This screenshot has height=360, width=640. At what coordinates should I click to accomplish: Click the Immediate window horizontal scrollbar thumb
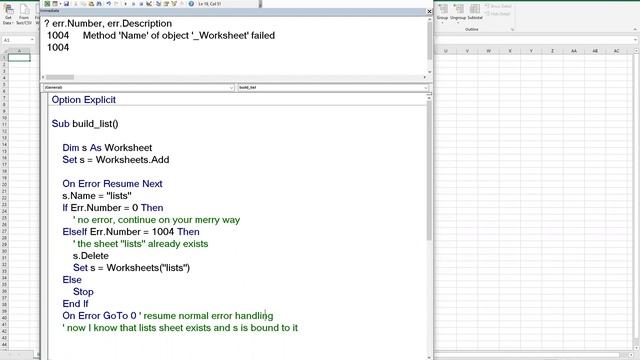point(60,77)
